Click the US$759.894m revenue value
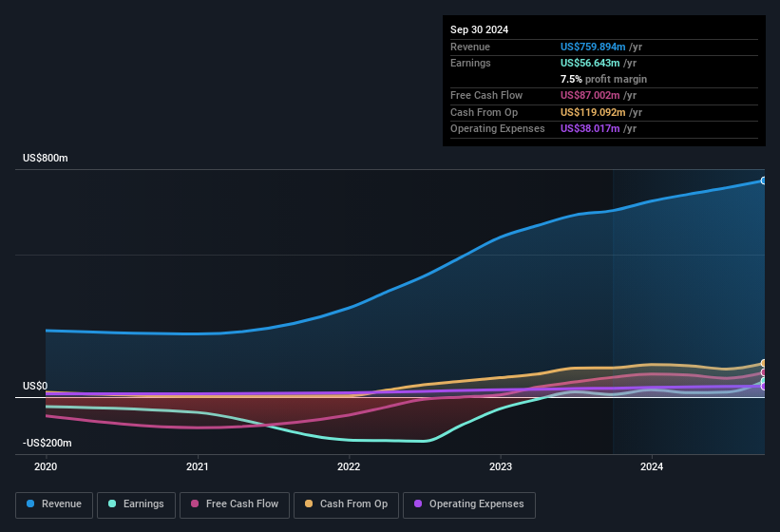Screen dimensions: 780x532 tap(593, 47)
